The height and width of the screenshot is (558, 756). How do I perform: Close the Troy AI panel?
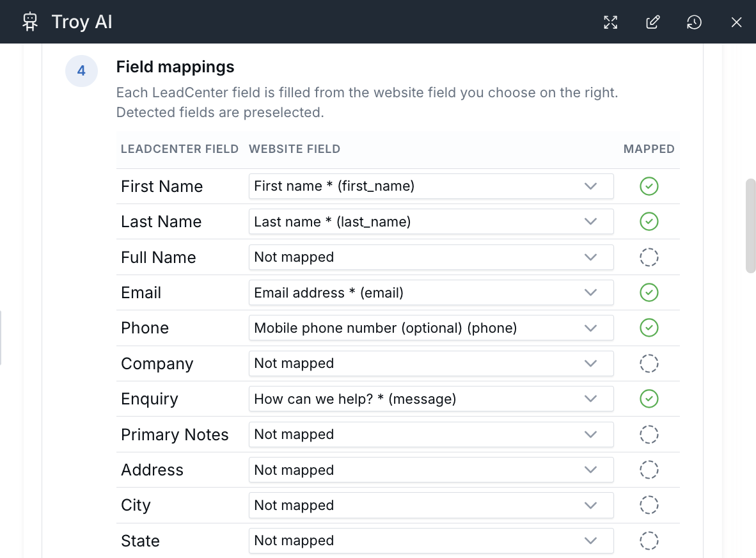pyautogui.click(x=736, y=22)
